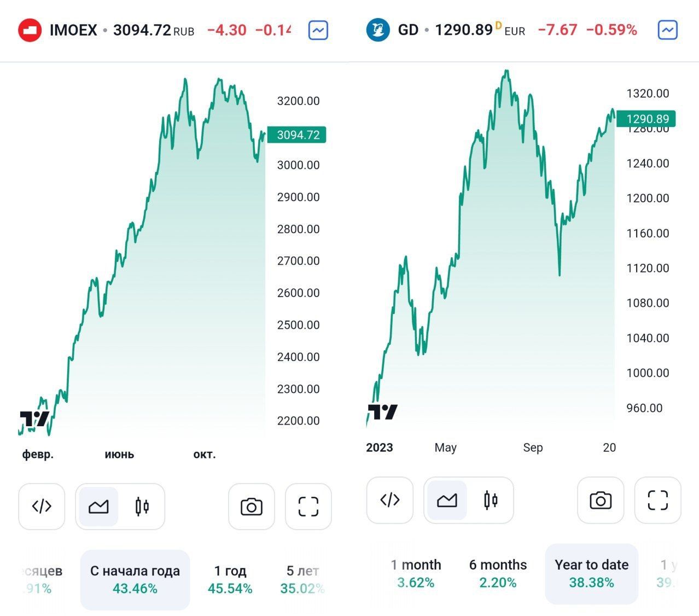Switch IMOEX chart to area view
699x616 pixels.
[x=98, y=507]
